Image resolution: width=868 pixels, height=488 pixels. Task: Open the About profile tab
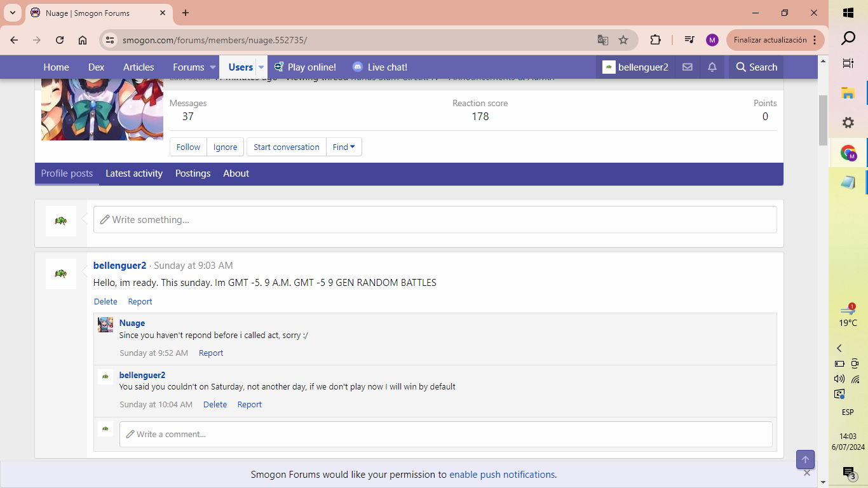[236, 173]
